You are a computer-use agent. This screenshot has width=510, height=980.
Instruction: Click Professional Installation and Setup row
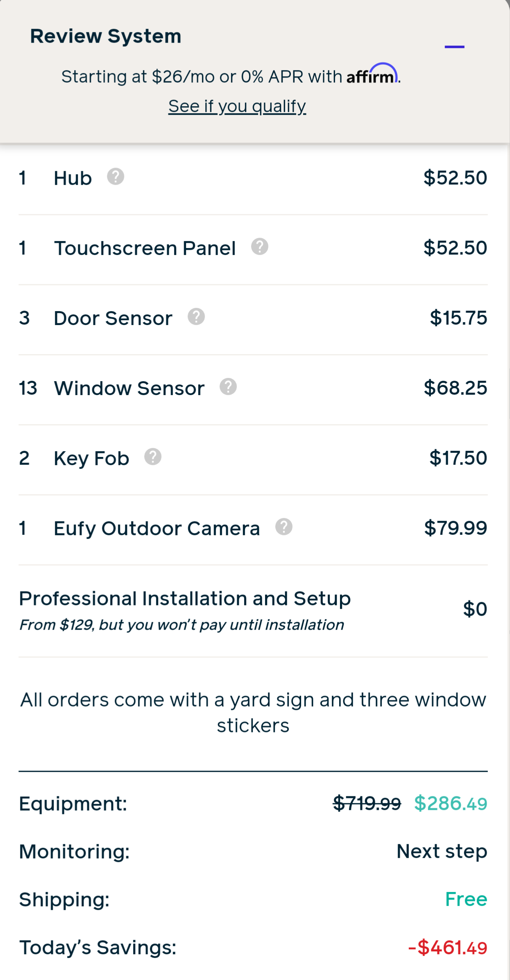click(x=185, y=599)
